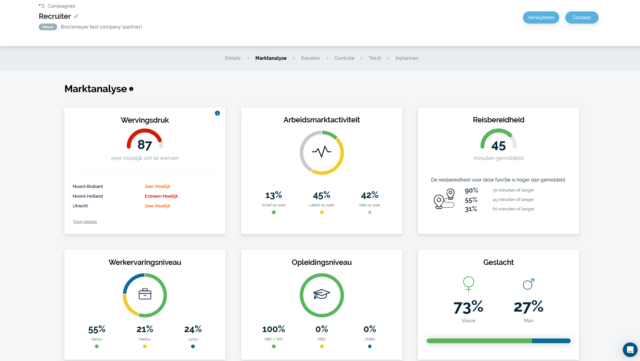640x361 pixels.
Task: Open the Controle step
Action: 344,58
